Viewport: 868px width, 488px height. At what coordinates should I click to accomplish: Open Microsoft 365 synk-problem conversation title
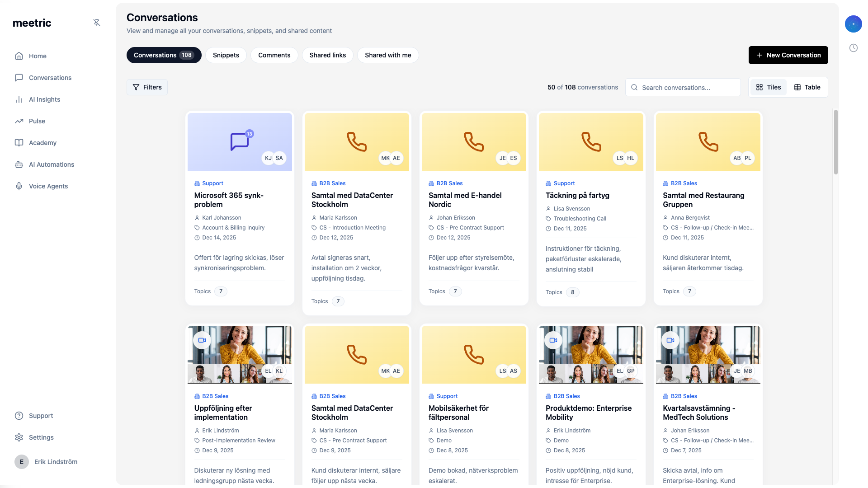228,200
